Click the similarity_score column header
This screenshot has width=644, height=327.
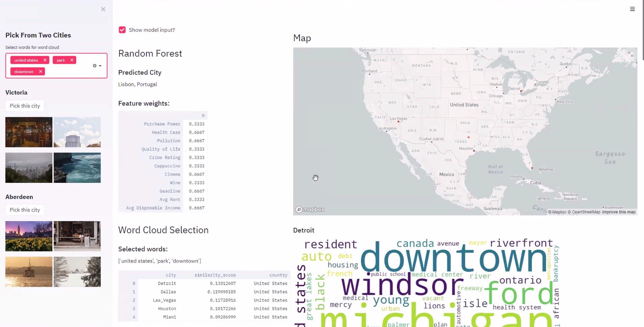click(x=215, y=275)
